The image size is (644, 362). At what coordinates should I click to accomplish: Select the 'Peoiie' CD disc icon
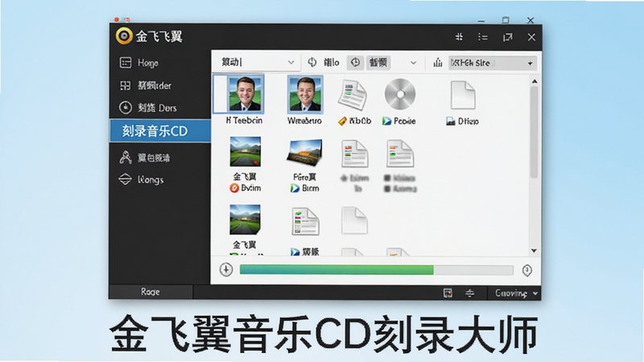pyautogui.click(x=399, y=94)
